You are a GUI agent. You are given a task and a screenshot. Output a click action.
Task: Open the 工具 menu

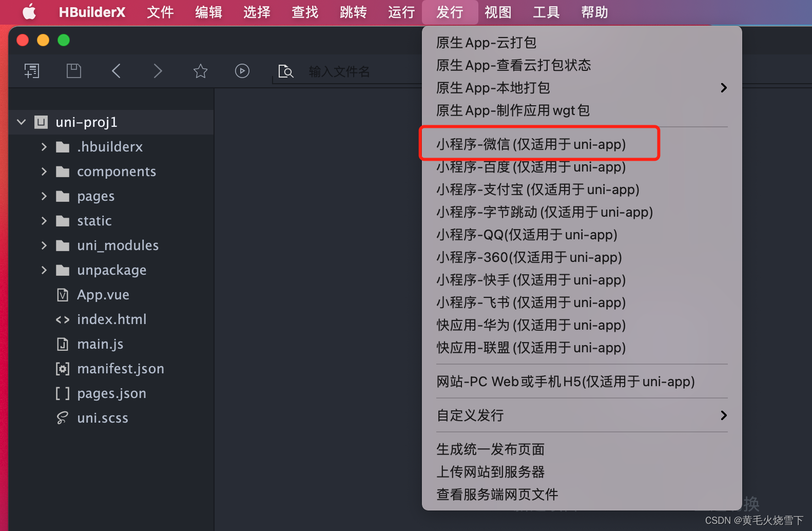tap(546, 12)
